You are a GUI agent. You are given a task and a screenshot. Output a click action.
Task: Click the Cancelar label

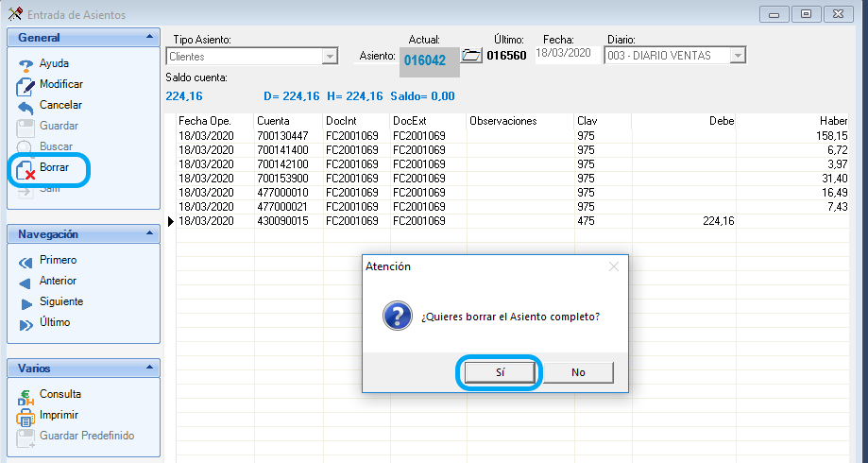click(x=60, y=105)
